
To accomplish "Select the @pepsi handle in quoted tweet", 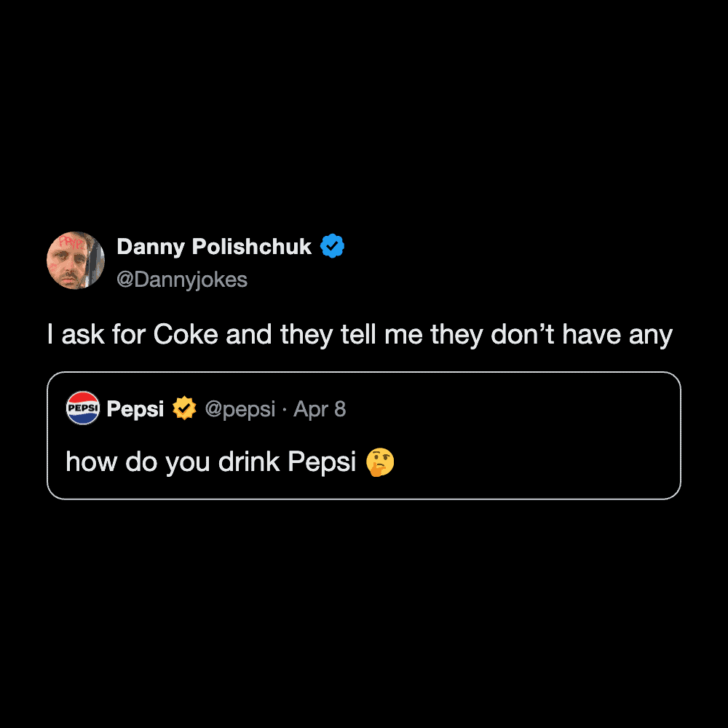I will pos(240,409).
